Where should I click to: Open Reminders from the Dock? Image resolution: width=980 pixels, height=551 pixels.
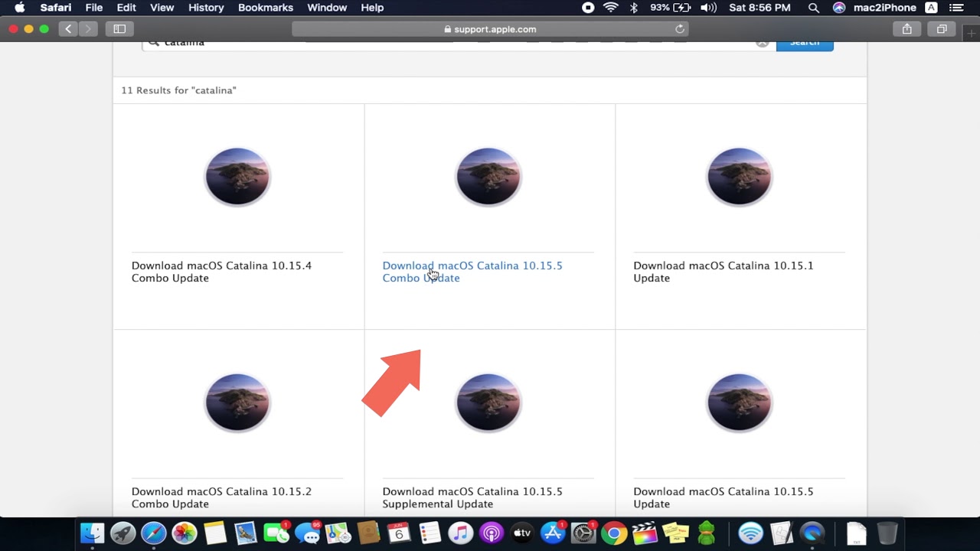[x=430, y=533]
